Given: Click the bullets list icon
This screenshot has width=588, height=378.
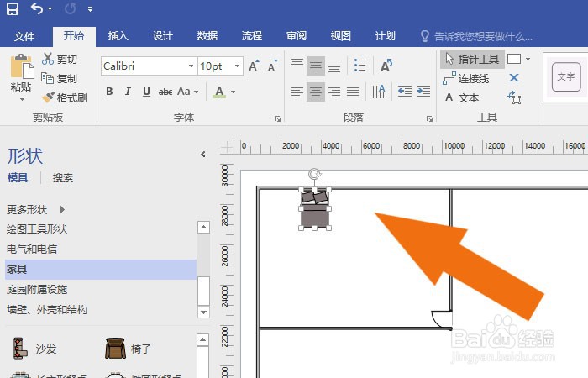Looking at the screenshot, I should 360,66.
